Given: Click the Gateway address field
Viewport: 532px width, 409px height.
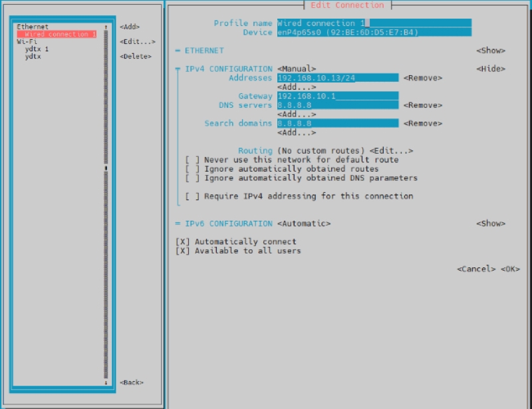Looking at the screenshot, I should [337, 96].
